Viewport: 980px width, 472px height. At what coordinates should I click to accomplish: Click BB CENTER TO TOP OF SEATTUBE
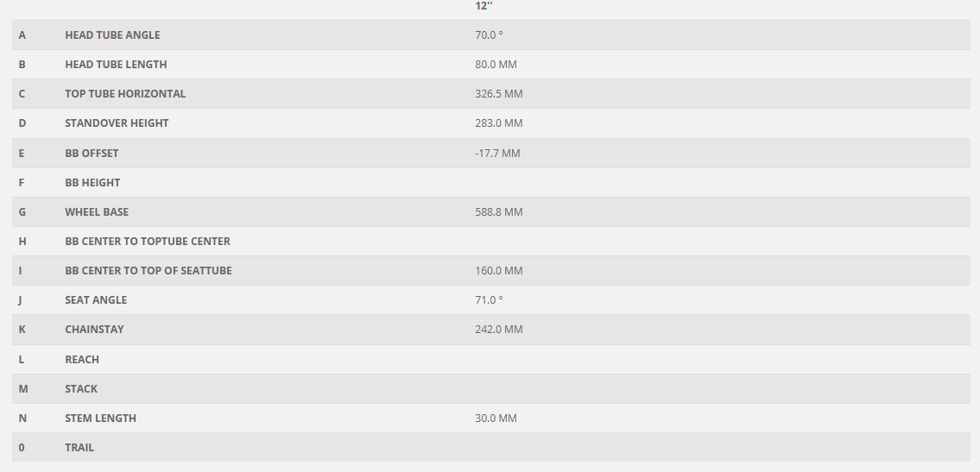[149, 271]
